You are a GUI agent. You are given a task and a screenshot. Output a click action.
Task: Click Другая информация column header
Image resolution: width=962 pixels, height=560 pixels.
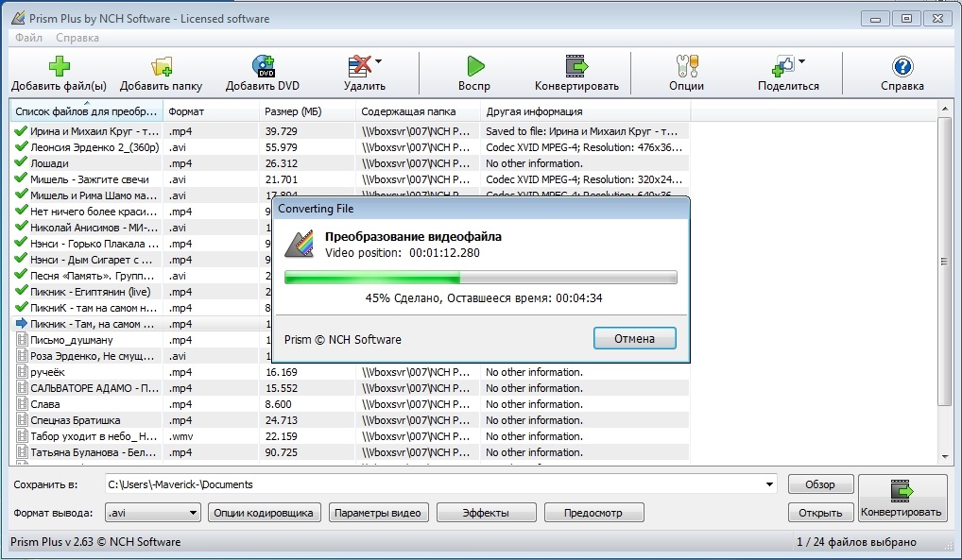pos(585,111)
